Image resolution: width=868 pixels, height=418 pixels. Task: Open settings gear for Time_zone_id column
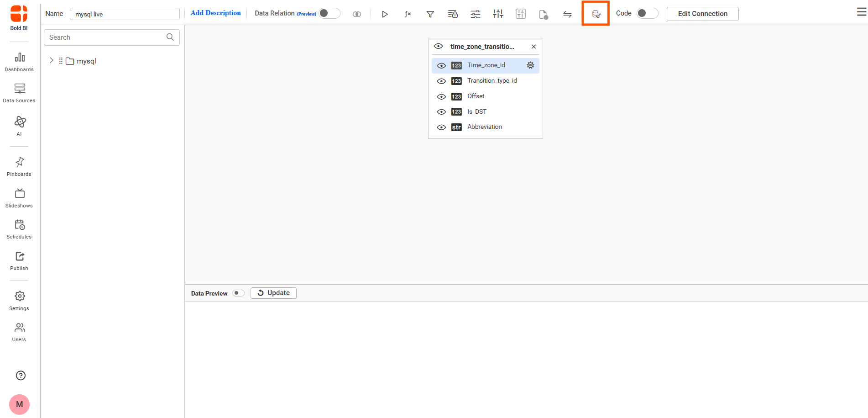coord(530,65)
